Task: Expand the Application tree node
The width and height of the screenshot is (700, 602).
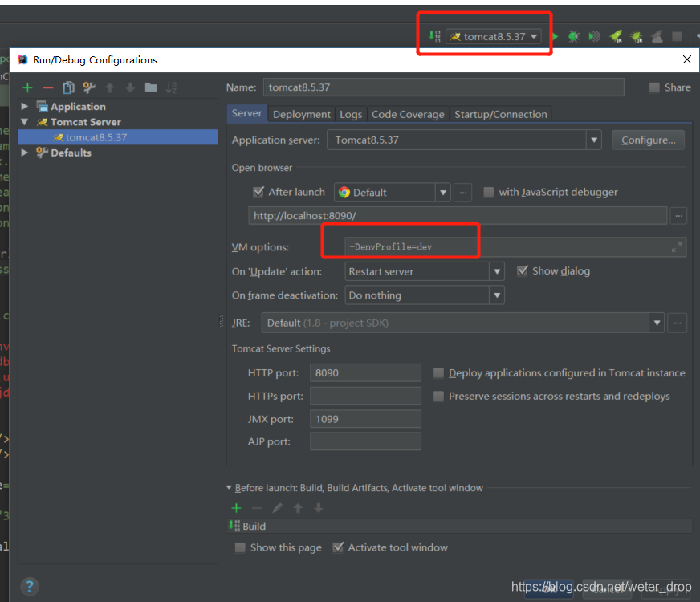Action: (x=25, y=106)
